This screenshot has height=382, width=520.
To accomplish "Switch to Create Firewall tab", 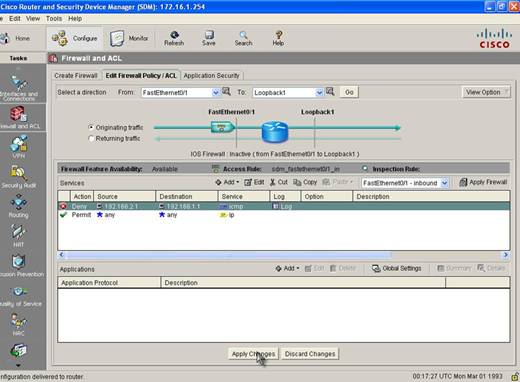I will click(x=76, y=76).
